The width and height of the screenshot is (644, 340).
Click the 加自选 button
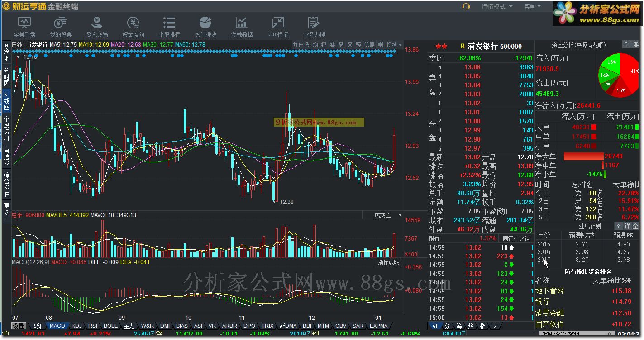301,45
